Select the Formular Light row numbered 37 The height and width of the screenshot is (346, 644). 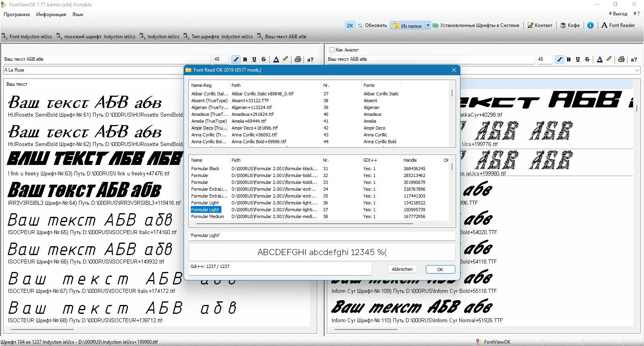320,210
